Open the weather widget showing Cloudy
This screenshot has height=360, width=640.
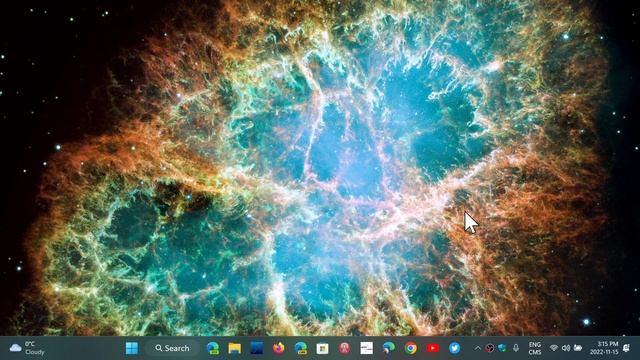click(27, 348)
